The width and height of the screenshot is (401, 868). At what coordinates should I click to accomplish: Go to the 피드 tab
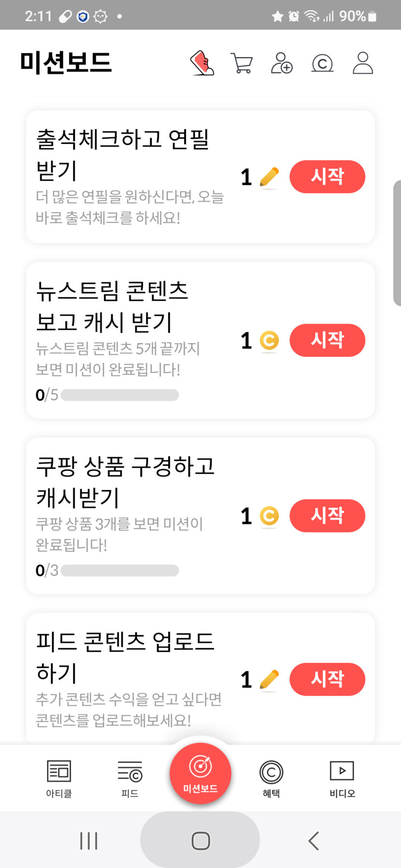(130, 778)
